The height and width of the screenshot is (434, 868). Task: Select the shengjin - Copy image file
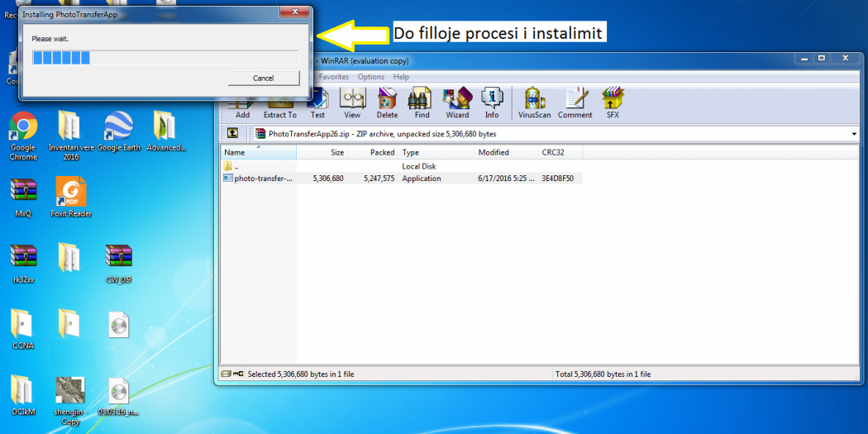coord(71,401)
